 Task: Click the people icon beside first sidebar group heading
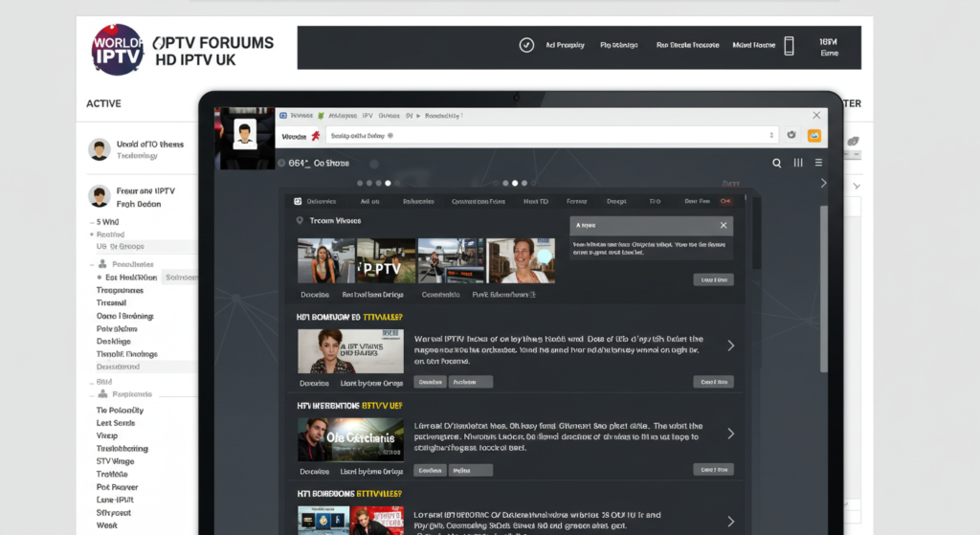point(102,264)
